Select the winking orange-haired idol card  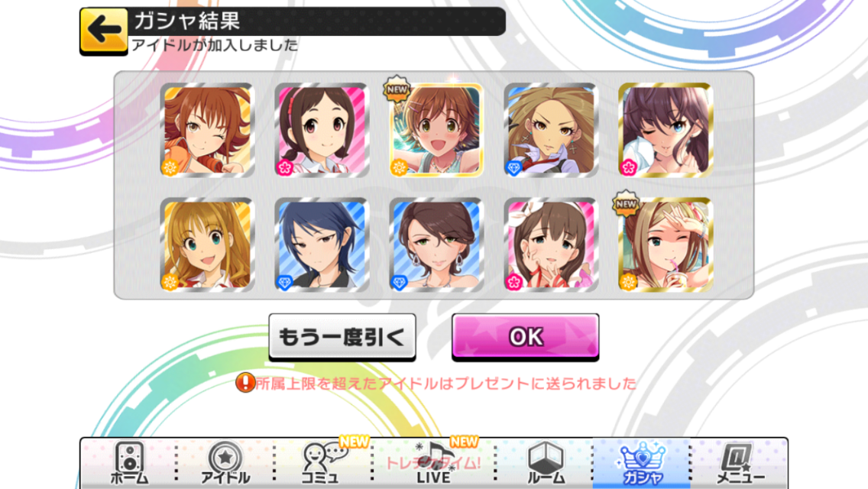point(207,130)
